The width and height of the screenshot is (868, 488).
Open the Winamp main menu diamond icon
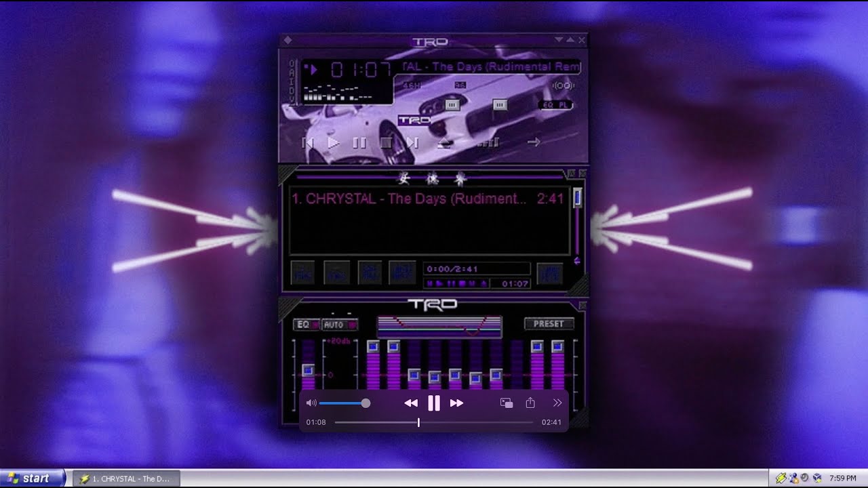click(x=288, y=41)
